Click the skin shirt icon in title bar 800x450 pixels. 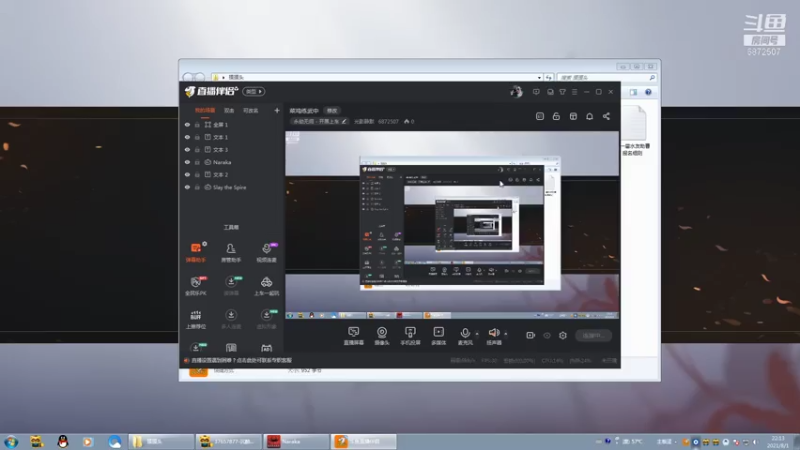pos(562,92)
